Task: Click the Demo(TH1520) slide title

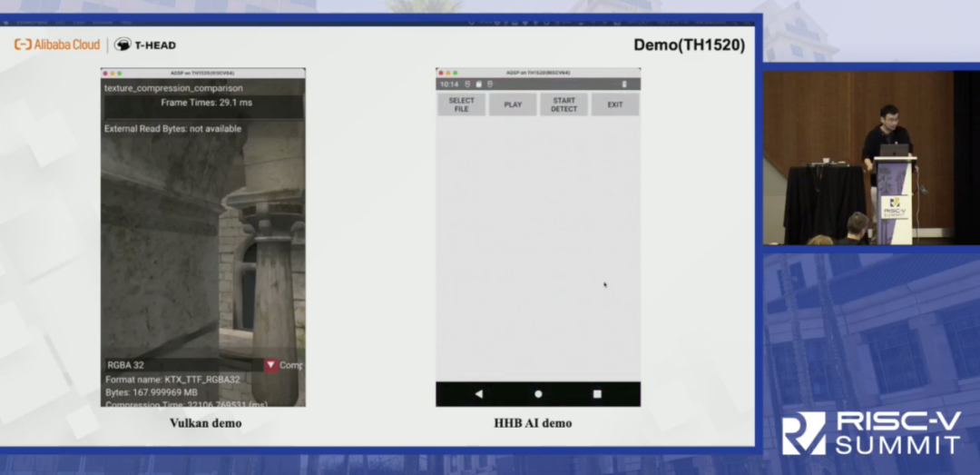Action: (690, 45)
